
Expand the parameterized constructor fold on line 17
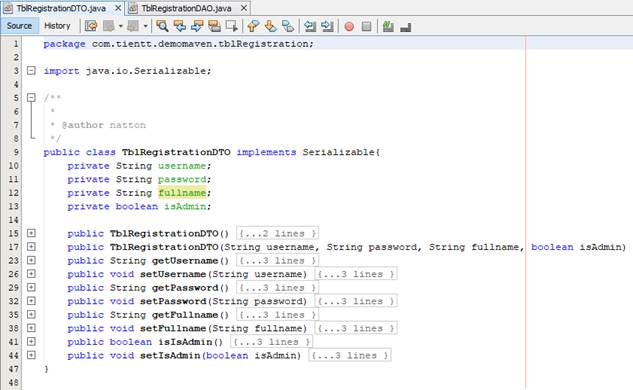click(x=31, y=247)
